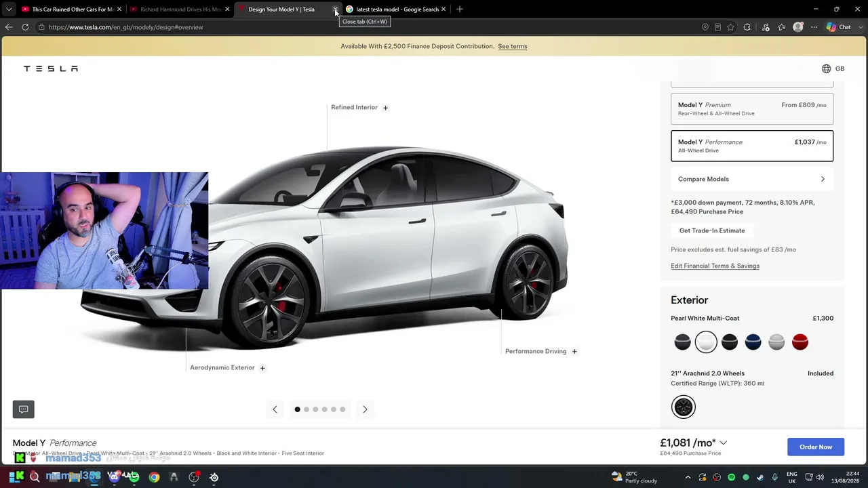This screenshot has height=488, width=868.
Task: Open the tab search dropdown arrow
Action: point(9,9)
